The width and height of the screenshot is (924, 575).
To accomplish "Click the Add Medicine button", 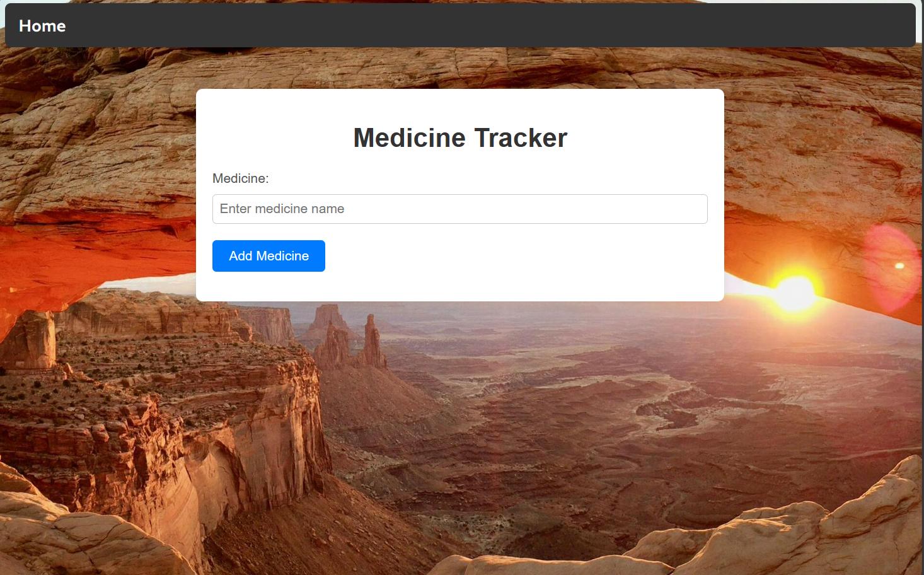I will [269, 256].
